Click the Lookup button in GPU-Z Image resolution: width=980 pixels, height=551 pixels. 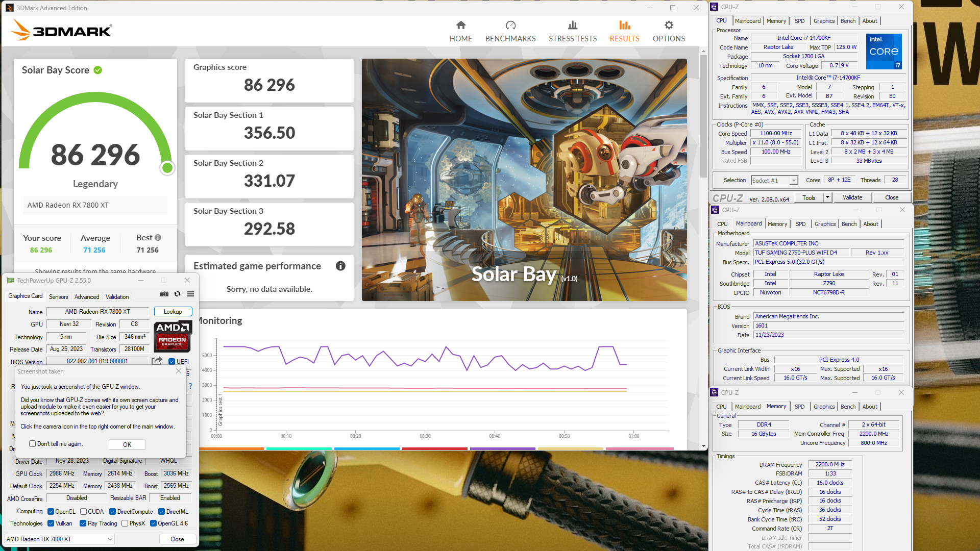point(173,311)
